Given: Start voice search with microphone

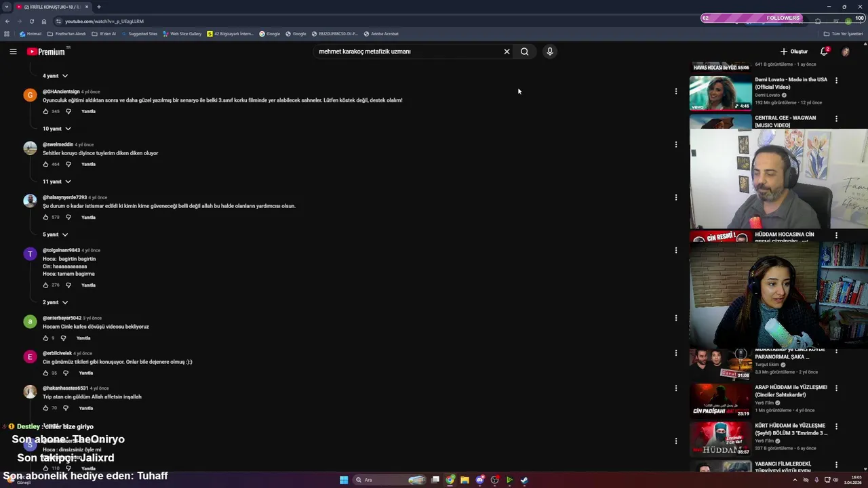Looking at the screenshot, I should pyautogui.click(x=550, y=52).
